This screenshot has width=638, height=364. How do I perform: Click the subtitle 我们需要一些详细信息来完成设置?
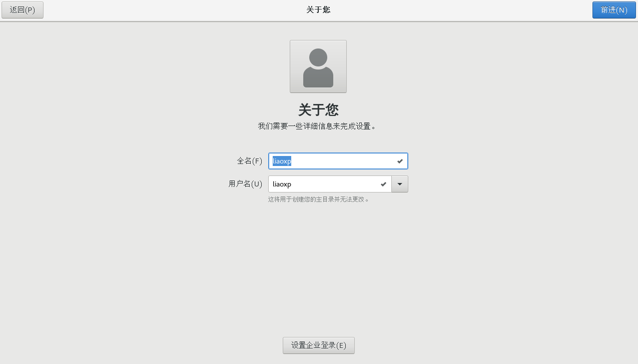pyautogui.click(x=317, y=126)
